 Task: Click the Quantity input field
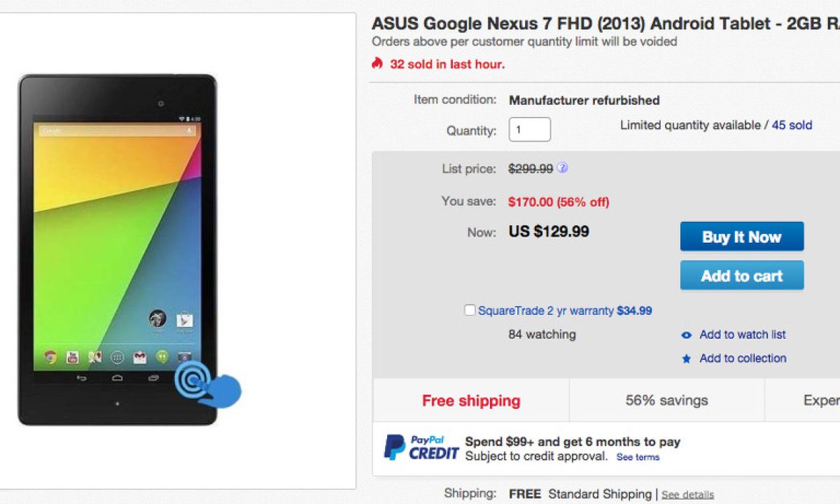point(529,129)
